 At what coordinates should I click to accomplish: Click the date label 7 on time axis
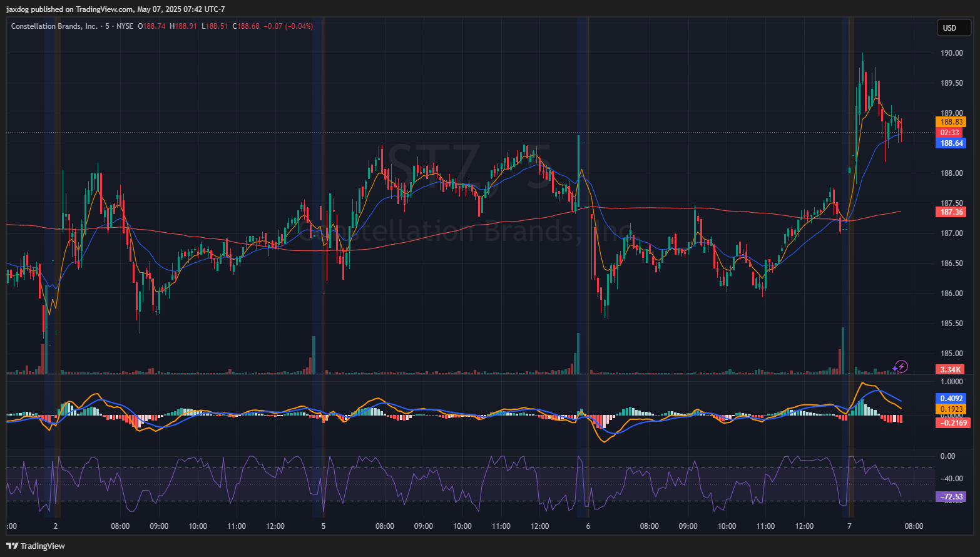(849, 526)
